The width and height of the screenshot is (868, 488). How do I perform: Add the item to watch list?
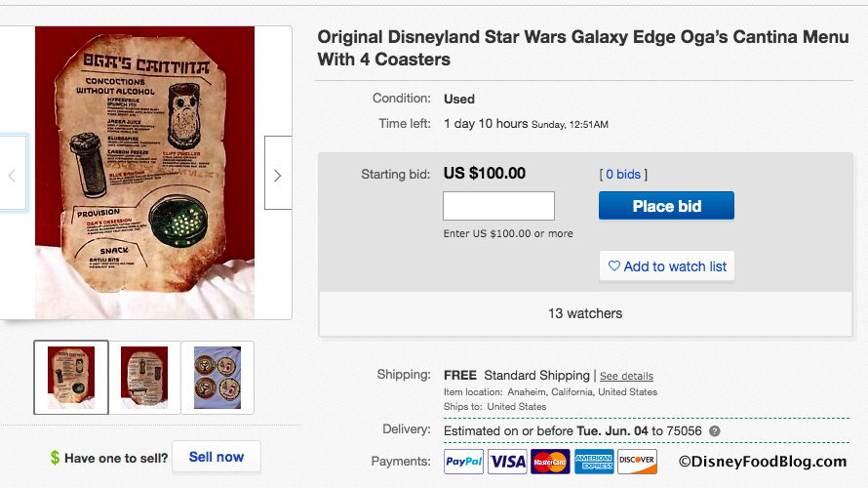pyautogui.click(x=667, y=266)
